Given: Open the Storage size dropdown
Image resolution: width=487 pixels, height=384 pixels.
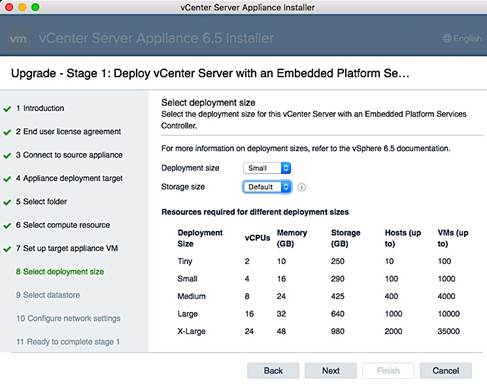Looking at the screenshot, I should [267, 187].
